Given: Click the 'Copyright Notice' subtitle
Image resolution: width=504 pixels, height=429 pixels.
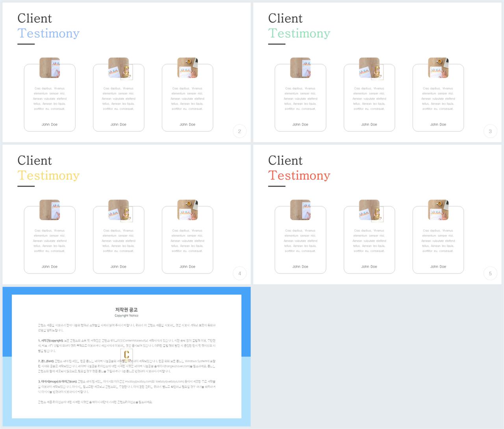Looking at the screenshot, I should (x=126, y=316).
